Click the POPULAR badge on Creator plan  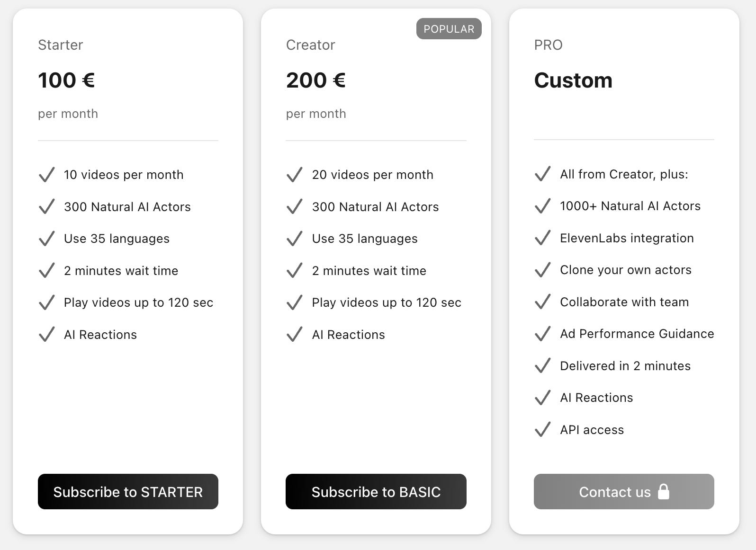pyautogui.click(x=449, y=29)
